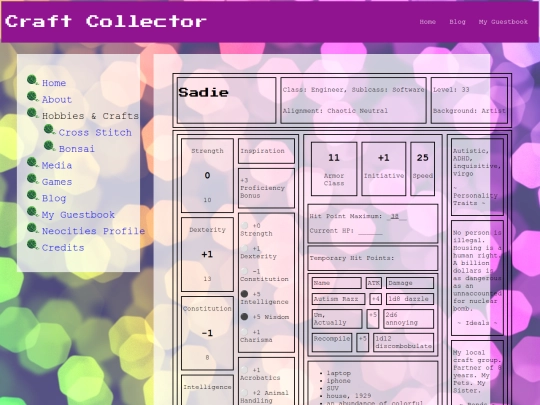540x405 pixels.
Task: Toggle the +2 Animal Handling skill
Action: (x=244, y=392)
